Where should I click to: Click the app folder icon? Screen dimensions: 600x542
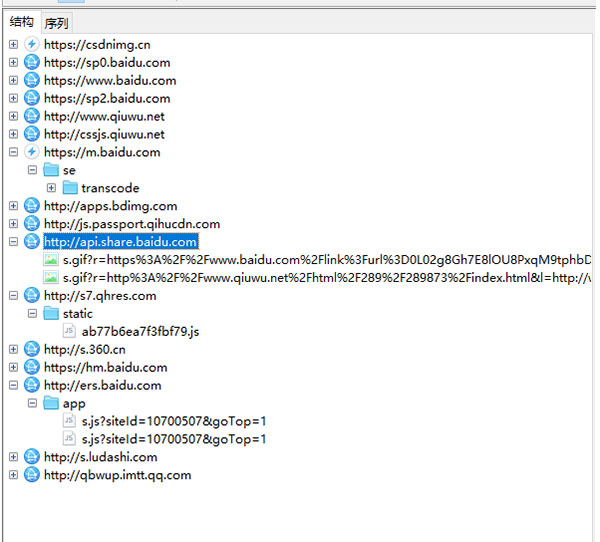51,403
